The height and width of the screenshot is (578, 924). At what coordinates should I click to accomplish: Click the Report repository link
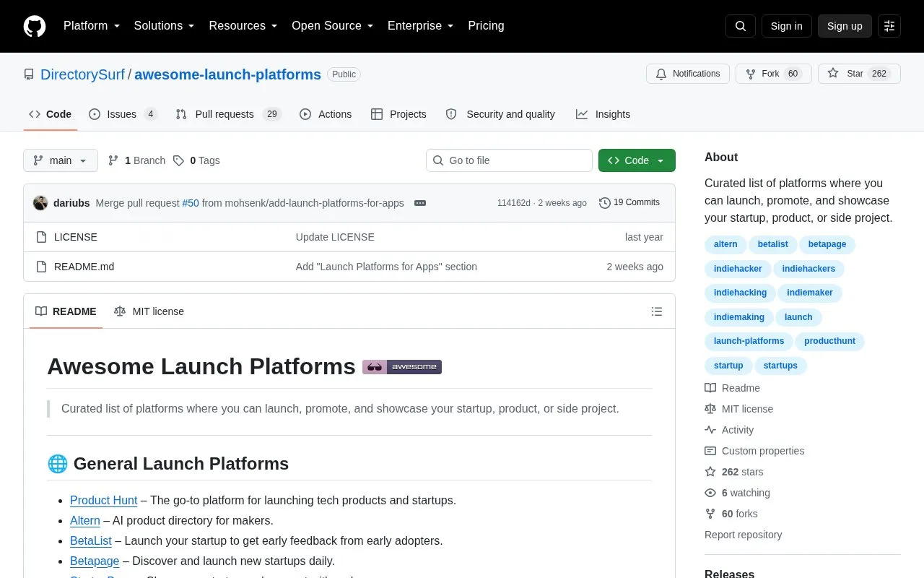pos(743,535)
